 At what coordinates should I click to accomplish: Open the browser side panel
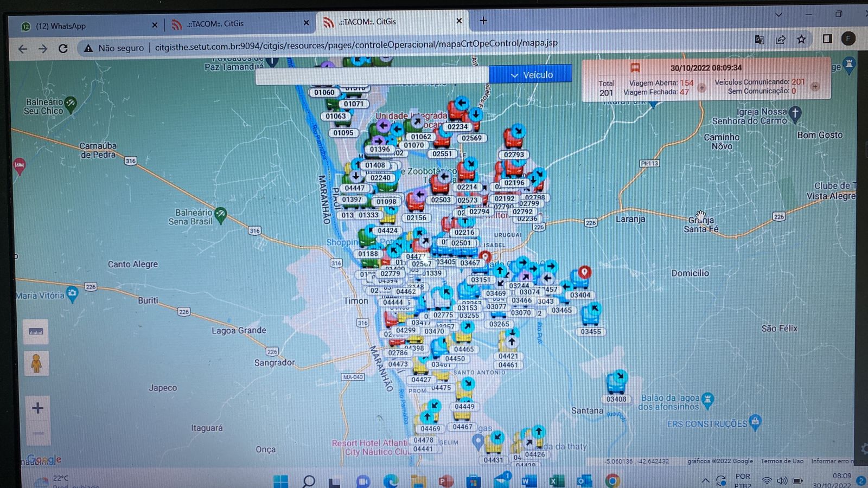click(827, 38)
